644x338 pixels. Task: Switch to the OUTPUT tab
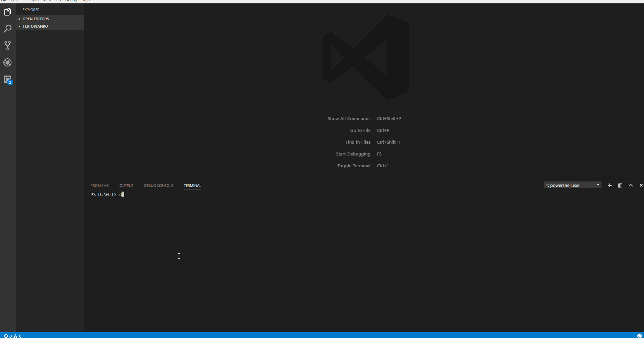126,186
